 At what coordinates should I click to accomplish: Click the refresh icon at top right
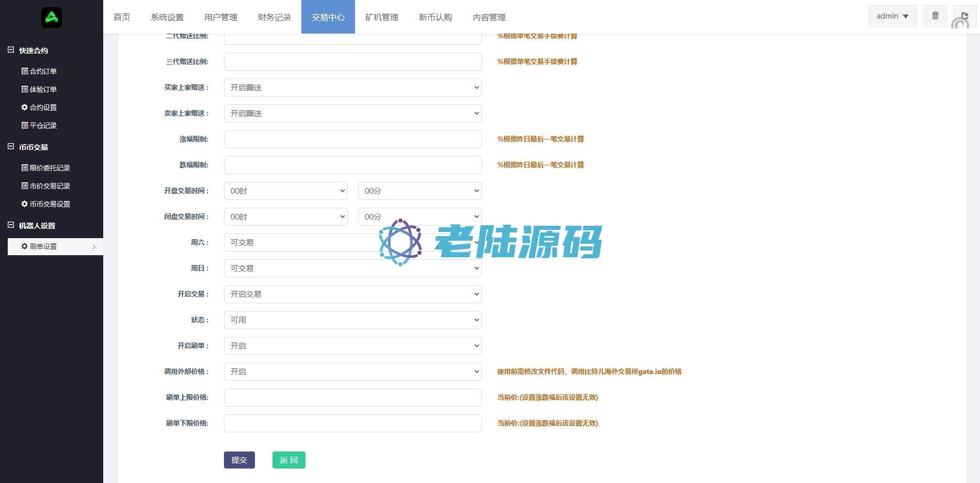964,16
